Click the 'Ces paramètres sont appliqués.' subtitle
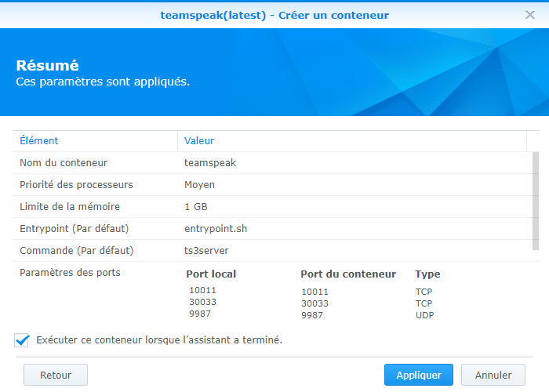This screenshot has width=549, height=392. tap(103, 82)
